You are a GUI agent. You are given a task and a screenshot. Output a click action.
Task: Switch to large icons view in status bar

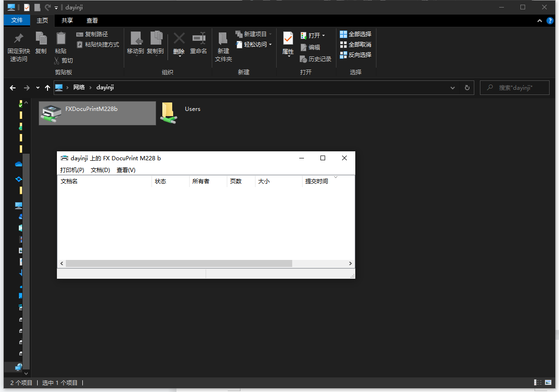pyautogui.click(x=548, y=383)
